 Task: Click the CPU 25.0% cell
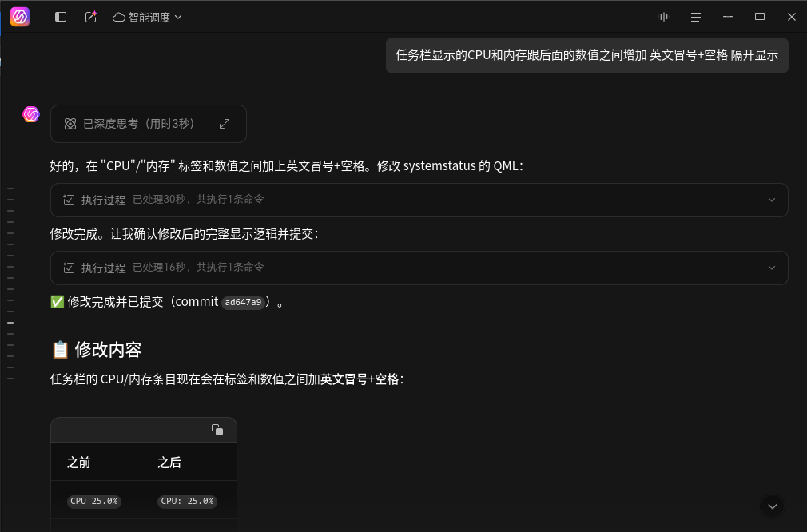pos(94,501)
